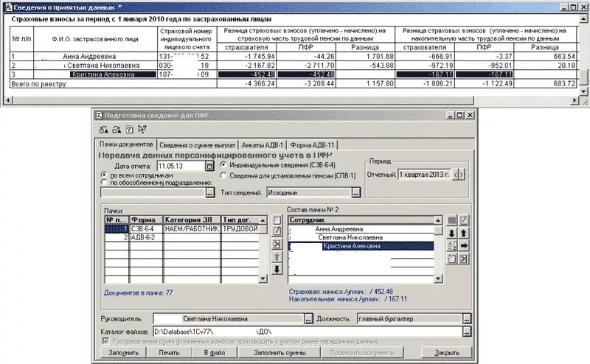This screenshot has width=590, height=364.
Task: Switch to the Пачки документов tab
Action: (x=126, y=144)
